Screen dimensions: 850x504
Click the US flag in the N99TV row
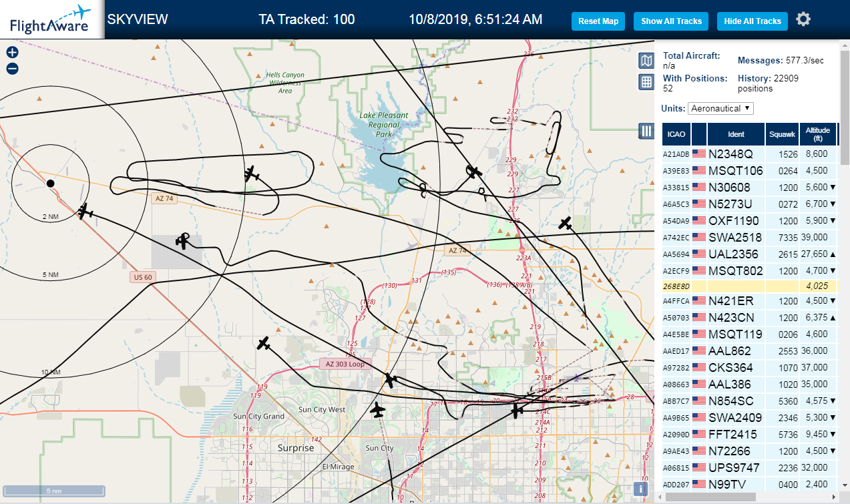[x=699, y=484]
